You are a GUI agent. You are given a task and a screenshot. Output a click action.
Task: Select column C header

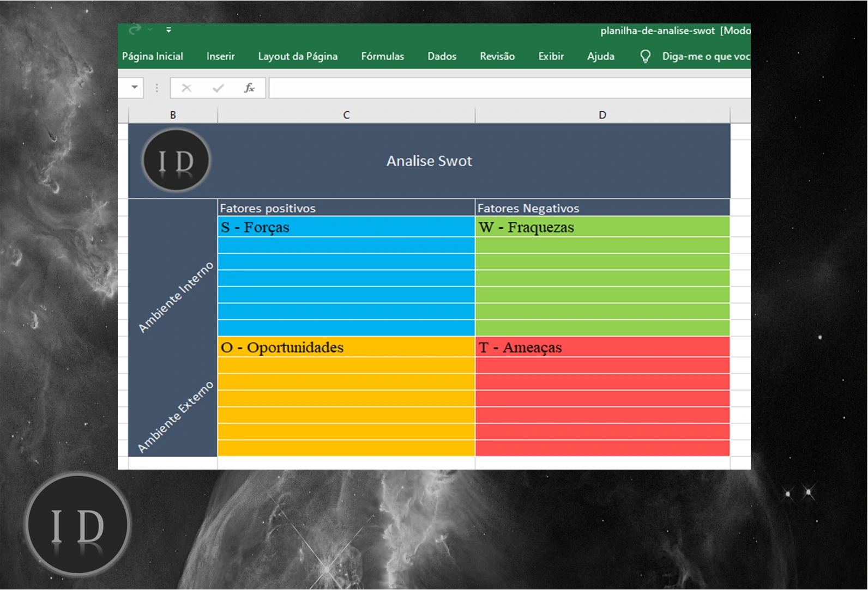346,115
